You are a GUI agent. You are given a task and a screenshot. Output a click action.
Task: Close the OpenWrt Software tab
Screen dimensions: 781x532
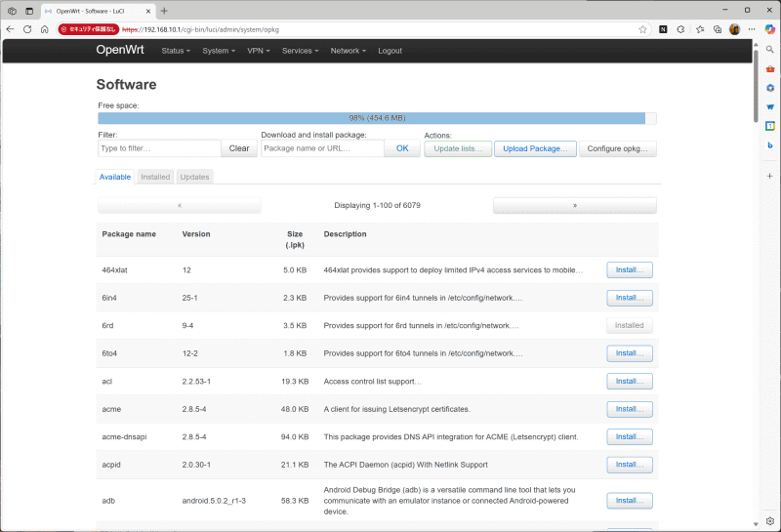[148, 11]
